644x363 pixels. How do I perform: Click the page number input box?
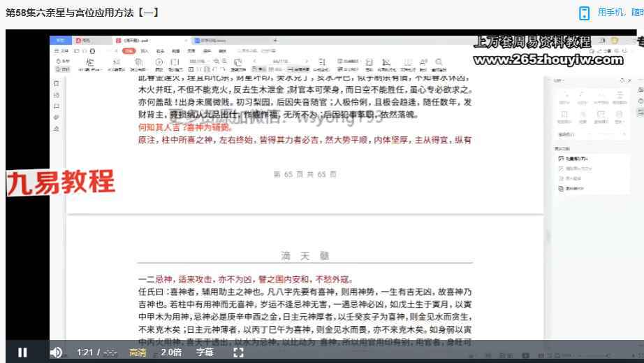coord(280,62)
